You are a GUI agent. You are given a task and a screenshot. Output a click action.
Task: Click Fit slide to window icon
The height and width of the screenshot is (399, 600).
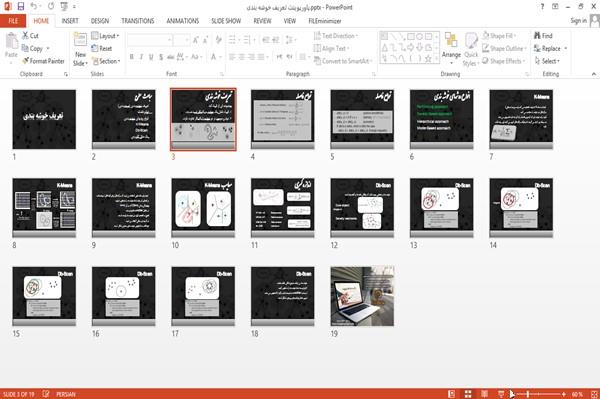(594, 394)
